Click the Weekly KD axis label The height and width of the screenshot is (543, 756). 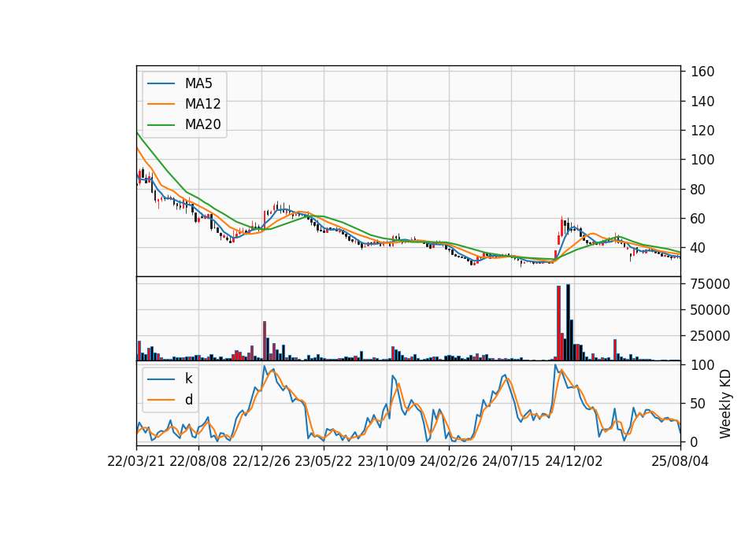[x=725, y=404]
